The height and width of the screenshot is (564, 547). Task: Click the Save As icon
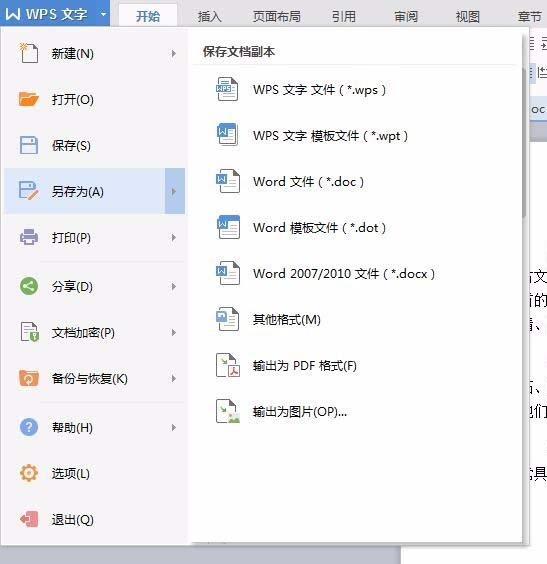29,191
